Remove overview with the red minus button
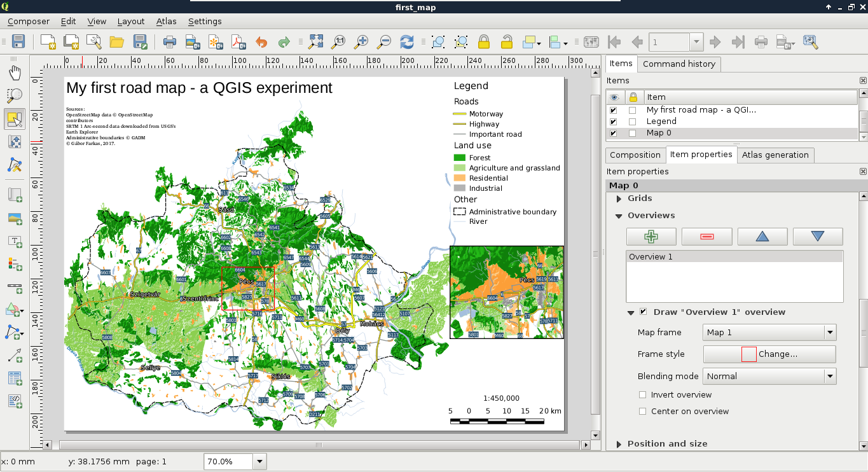This screenshot has width=868, height=472. click(x=706, y=237)
